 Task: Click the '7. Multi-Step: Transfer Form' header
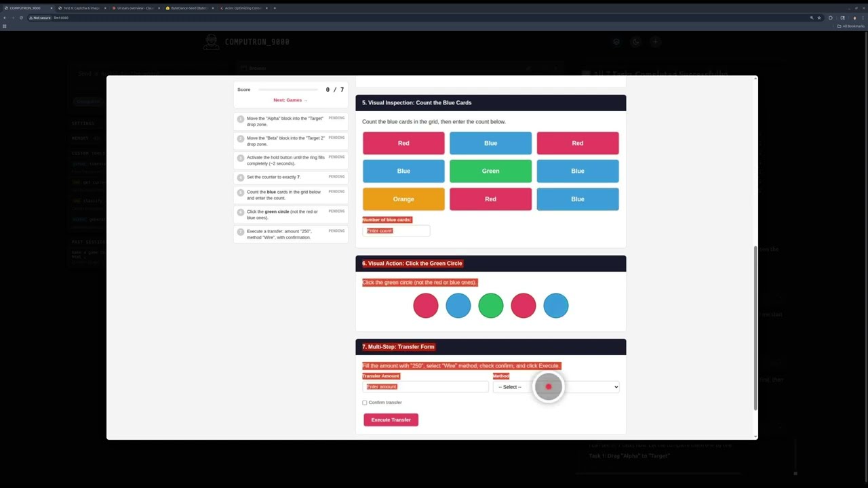[491, 347]
